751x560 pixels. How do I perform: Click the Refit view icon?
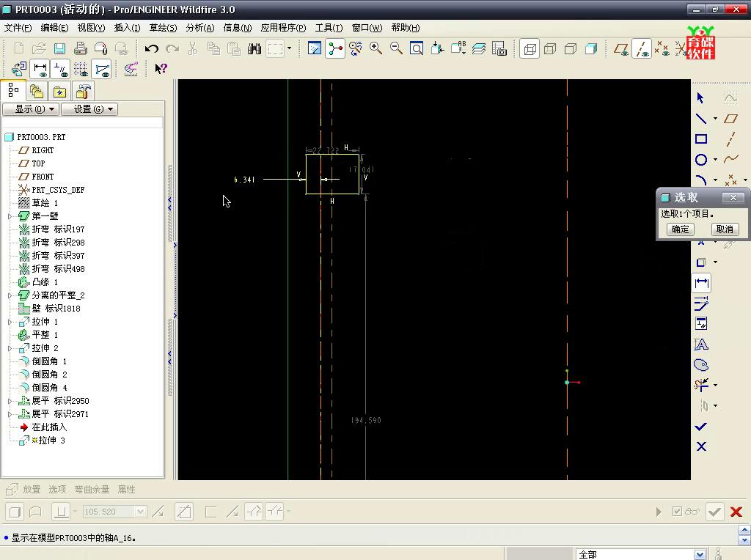click(x=417, y=48)
